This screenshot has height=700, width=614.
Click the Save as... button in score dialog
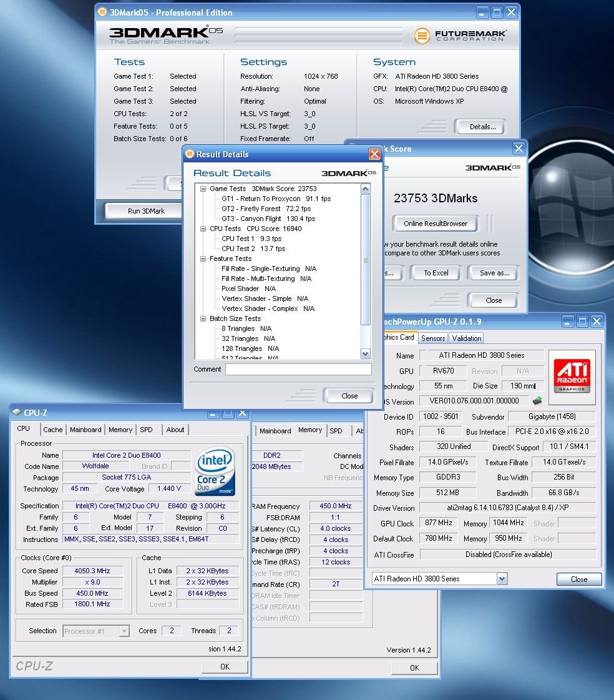pyautogui.click(x=494, y=273)
